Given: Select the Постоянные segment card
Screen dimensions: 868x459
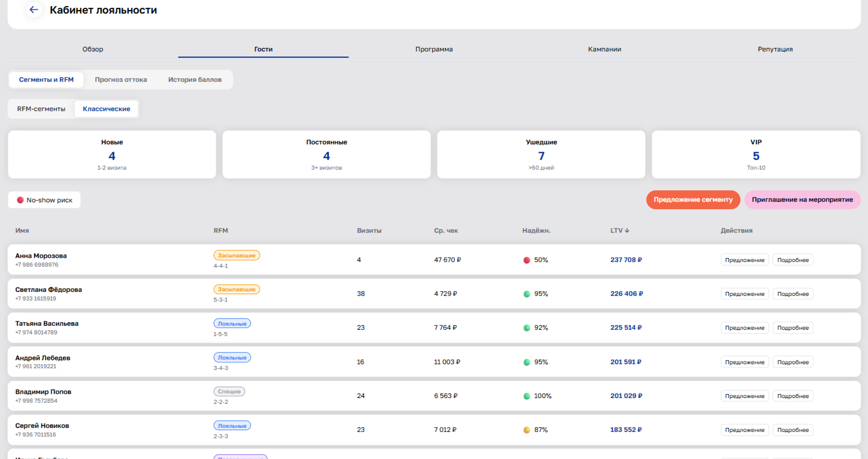Looking at the screenshot, I should tap(327, 154).
